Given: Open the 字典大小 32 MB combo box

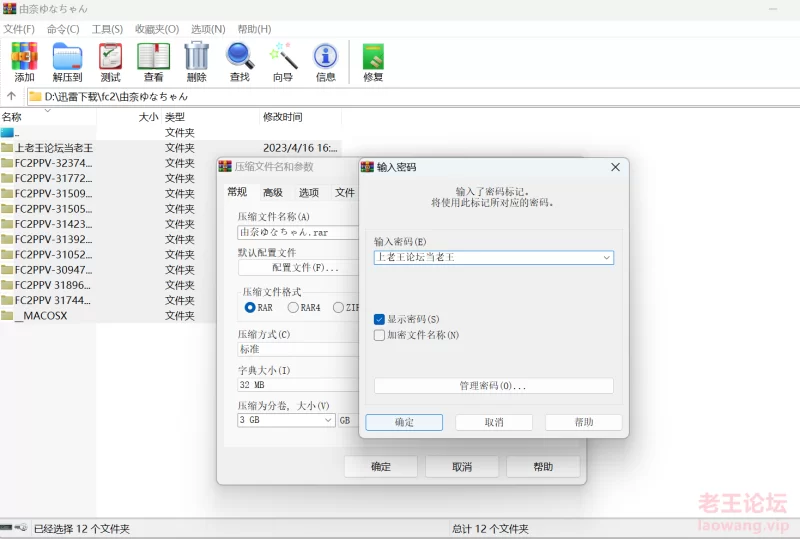Looking at the screenshot, I should 298,385.
